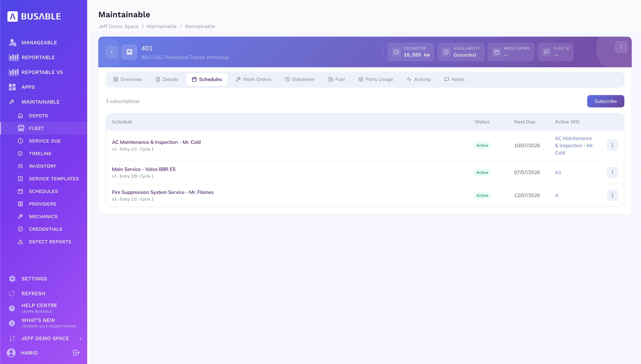Open AC Maintenance active work order link
The height and width of the screenshot is (364, 641).
(574, 145)
